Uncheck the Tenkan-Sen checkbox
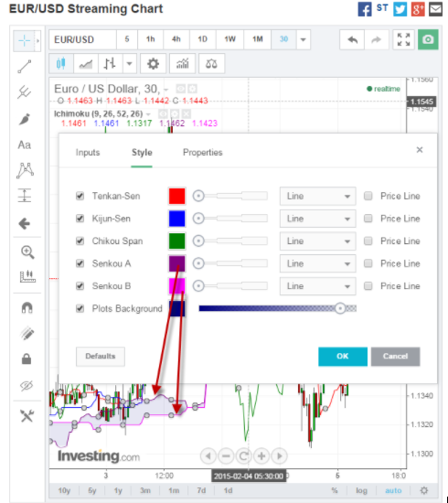This screenshot has height=503, width=448. [x=80, y=196]
